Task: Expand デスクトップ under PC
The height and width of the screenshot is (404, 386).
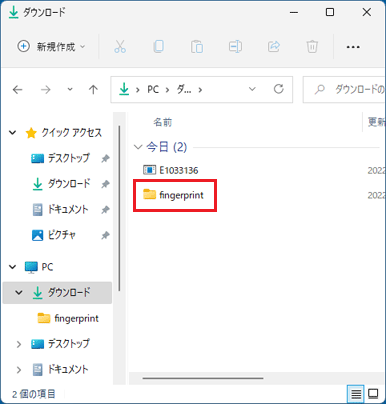Action: [19, 344]
